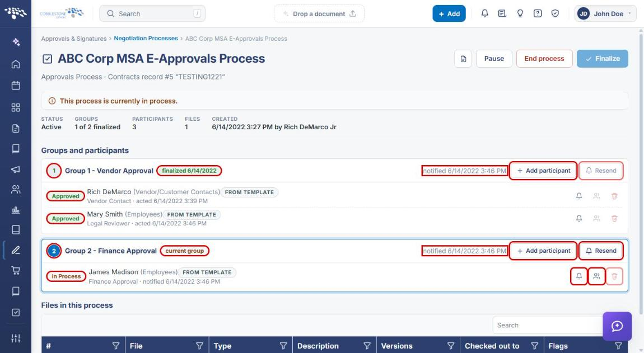
Task: Reassign James Madison via people icon
Action: coord(596,276)
